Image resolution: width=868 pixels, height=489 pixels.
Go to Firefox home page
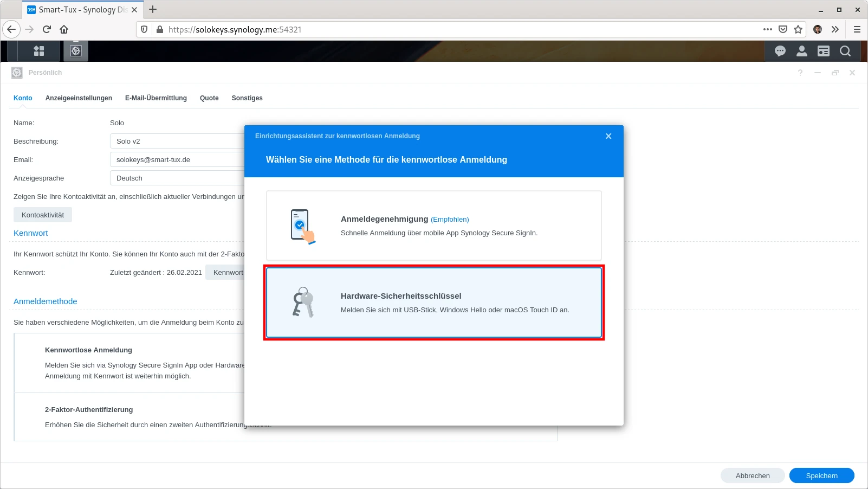(64, 29)
